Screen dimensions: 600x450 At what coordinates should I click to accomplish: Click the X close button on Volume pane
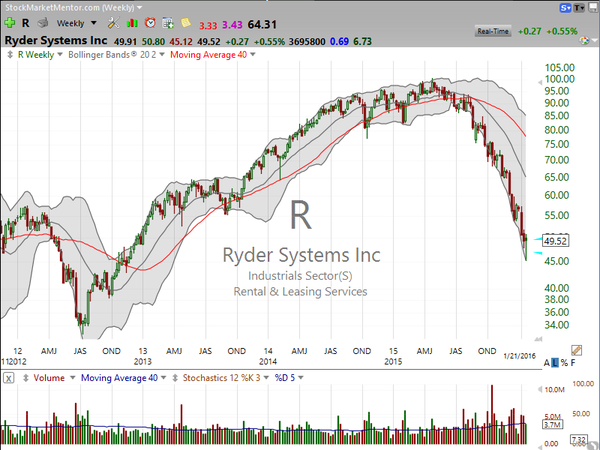click(x=9, y=378)
